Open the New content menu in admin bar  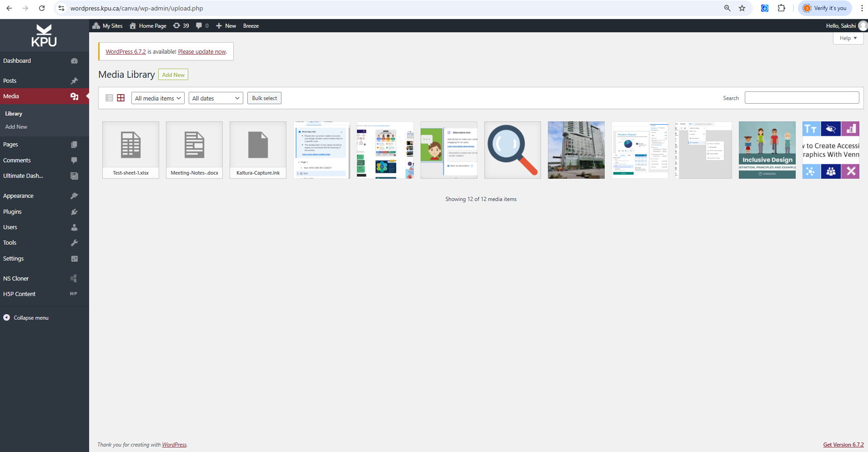226,26
